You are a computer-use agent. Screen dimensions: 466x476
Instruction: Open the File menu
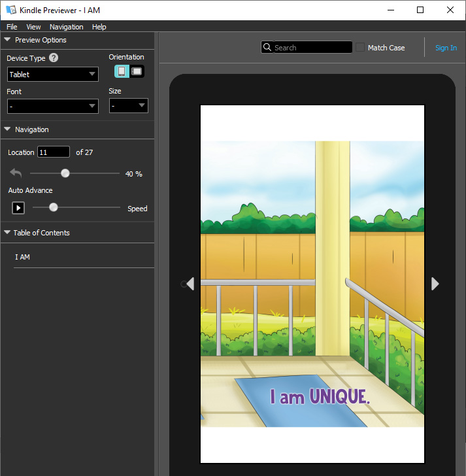coord(12,27)
